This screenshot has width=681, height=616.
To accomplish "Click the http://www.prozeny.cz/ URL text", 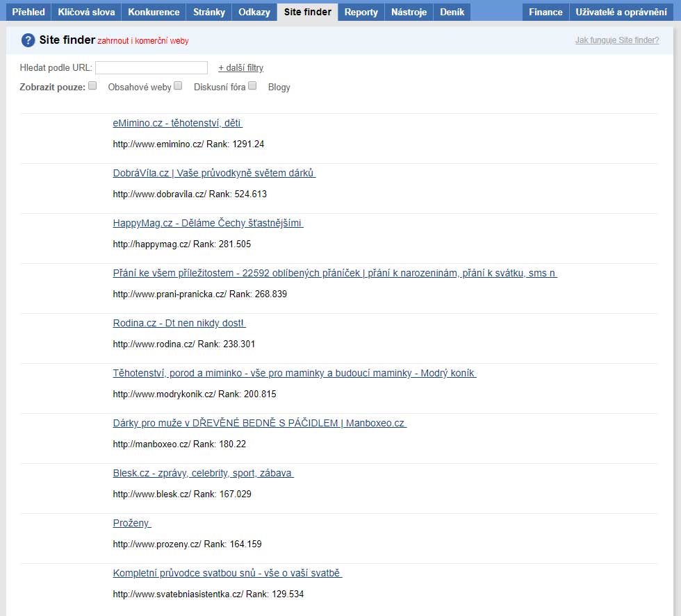I will 157,544.
